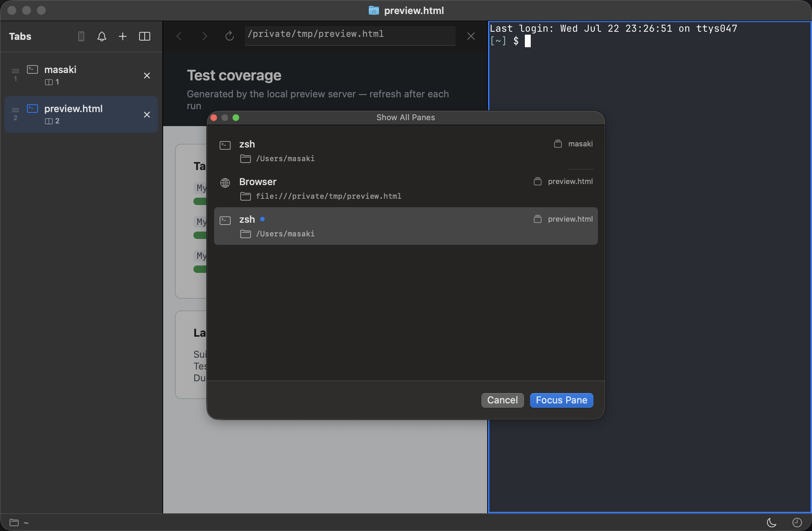Add a new tab with plus icon
The image size is (812, 531).
(123, 36)
